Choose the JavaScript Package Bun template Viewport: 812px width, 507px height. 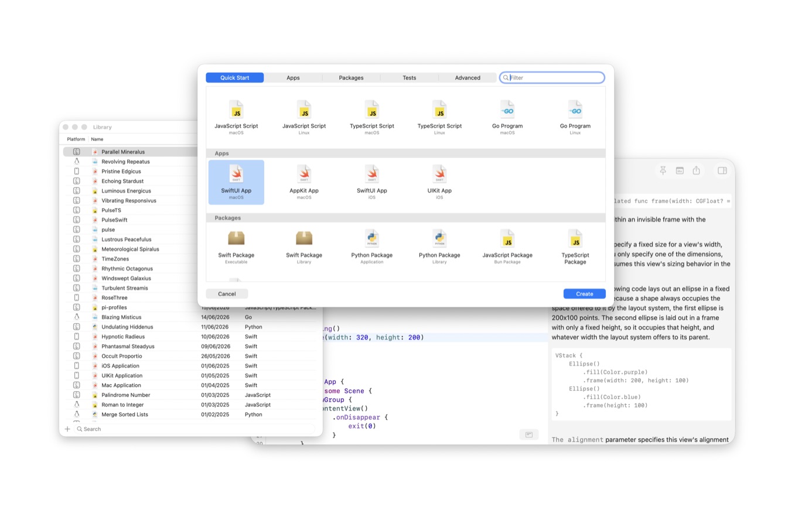pos(507,246)
